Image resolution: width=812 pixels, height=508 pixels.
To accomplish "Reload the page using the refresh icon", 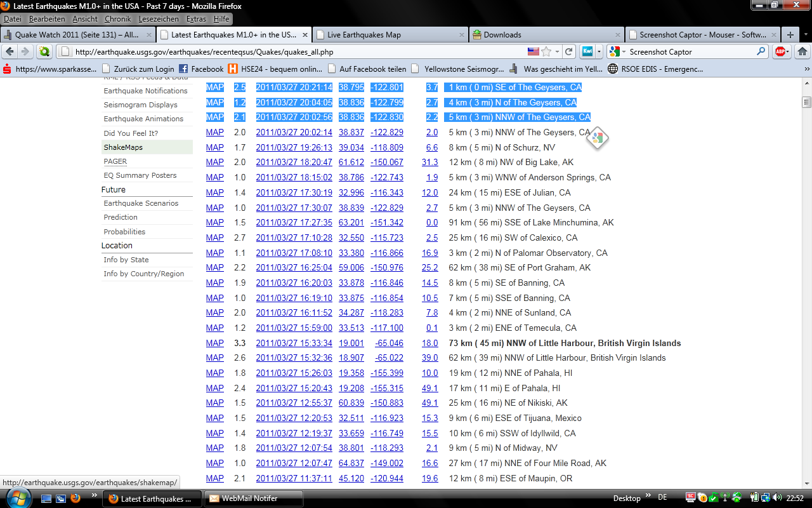I will click(x=569, y=52).
